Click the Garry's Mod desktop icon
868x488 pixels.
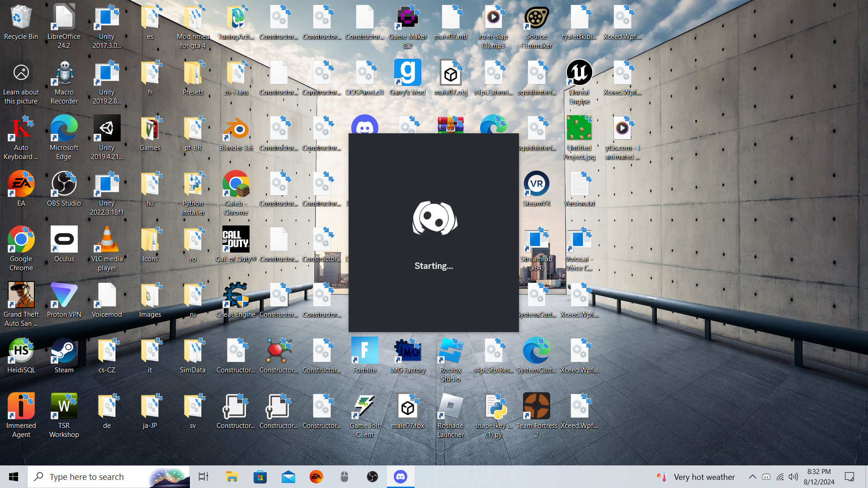pos(407,74)
